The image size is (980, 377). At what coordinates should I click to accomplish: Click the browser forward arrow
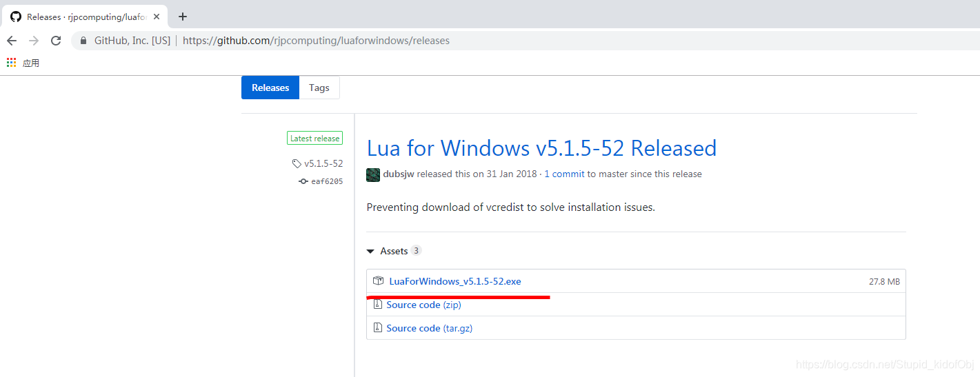pos(34,41)
